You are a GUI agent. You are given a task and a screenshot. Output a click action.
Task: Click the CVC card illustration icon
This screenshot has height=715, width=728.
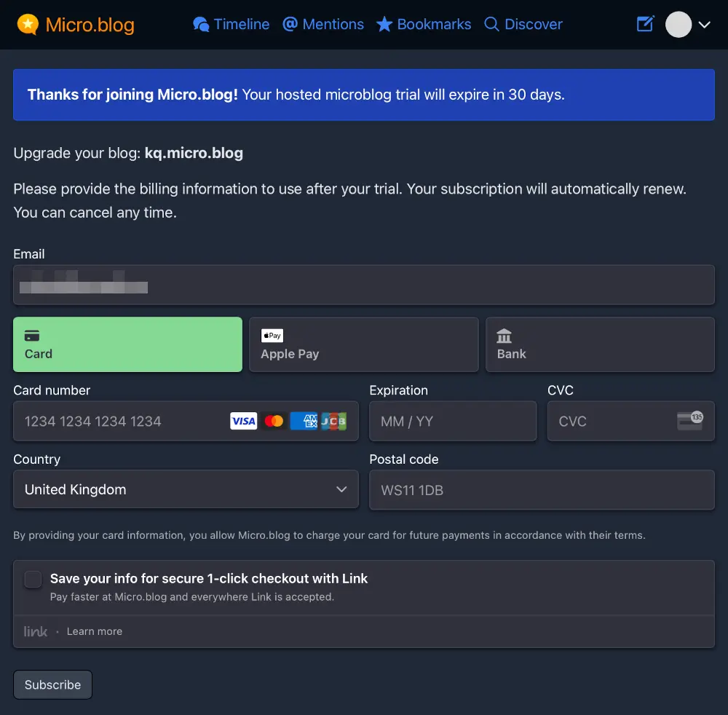[690, 421]
